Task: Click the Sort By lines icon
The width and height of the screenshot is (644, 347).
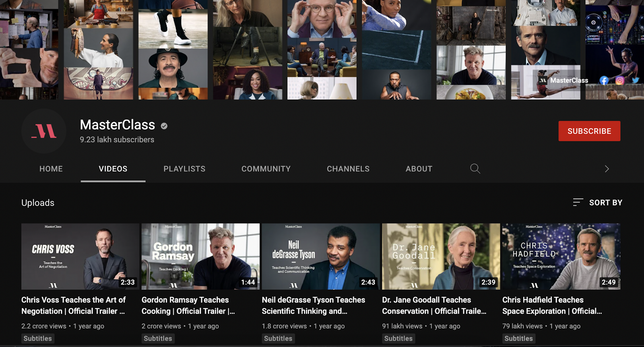Action: pos(578,202)
